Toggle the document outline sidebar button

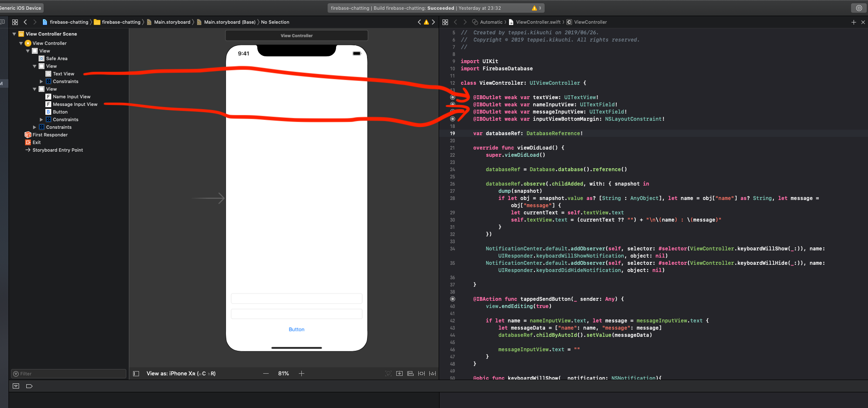coord(136,373)
